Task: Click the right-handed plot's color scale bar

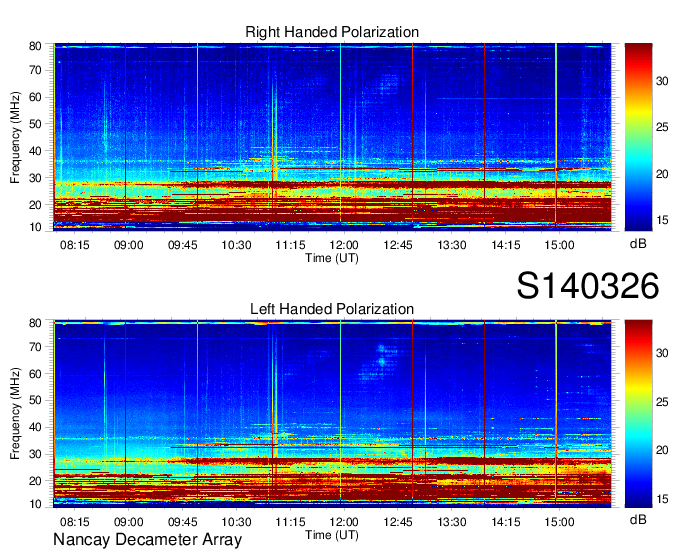Action: click(x=638, y=137)
